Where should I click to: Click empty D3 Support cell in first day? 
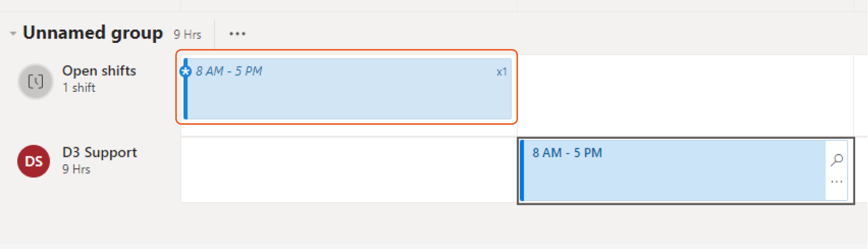coord(348,170)
